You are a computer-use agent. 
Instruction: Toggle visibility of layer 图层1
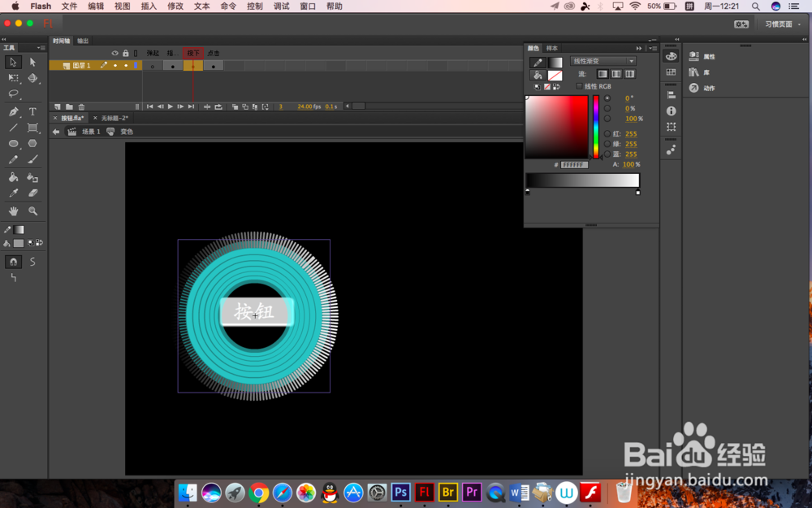click(114, 65)
